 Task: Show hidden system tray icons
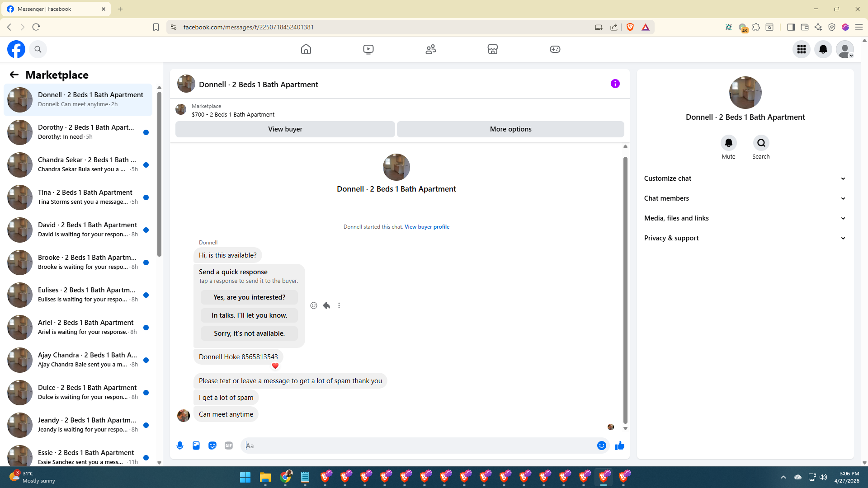coord(783,477)
